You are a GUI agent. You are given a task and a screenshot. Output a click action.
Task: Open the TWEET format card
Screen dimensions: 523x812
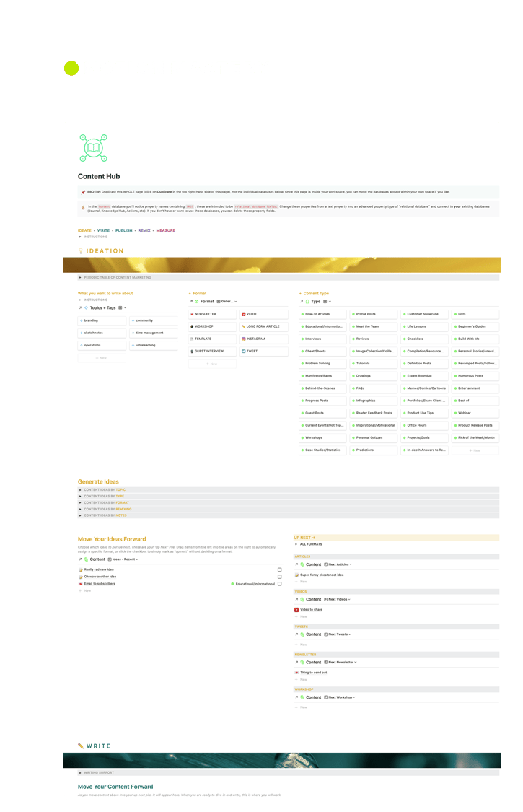click(263, 351)
